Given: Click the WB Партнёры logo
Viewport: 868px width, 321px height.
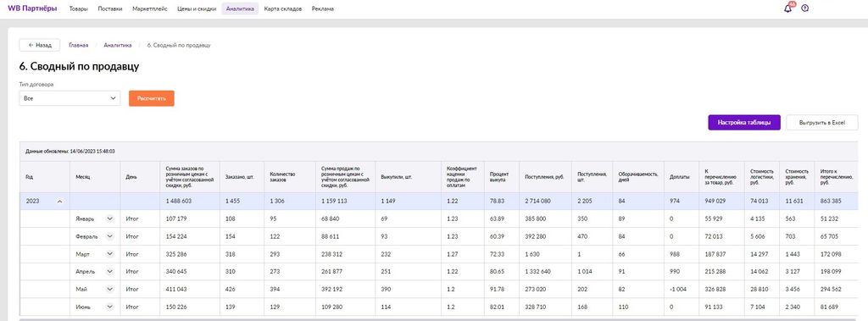Looking at the screenshot, I should (32, 8).
